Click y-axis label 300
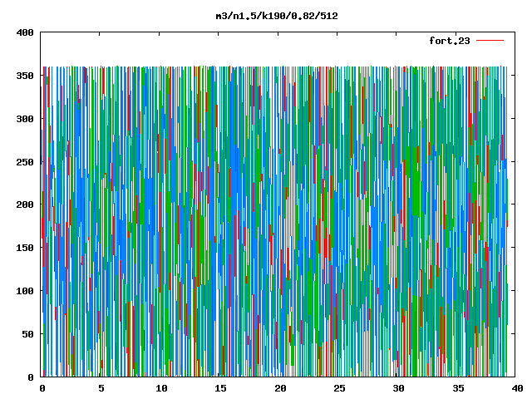The height and width of the screenshot is (399, 532). click(x=25, y=119)
